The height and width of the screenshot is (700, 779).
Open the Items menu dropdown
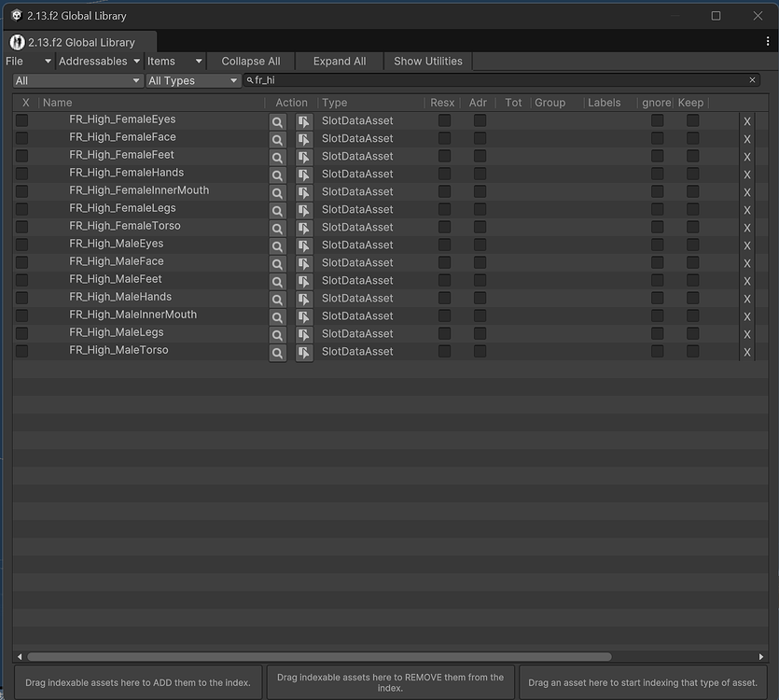[x=174, y=61]
